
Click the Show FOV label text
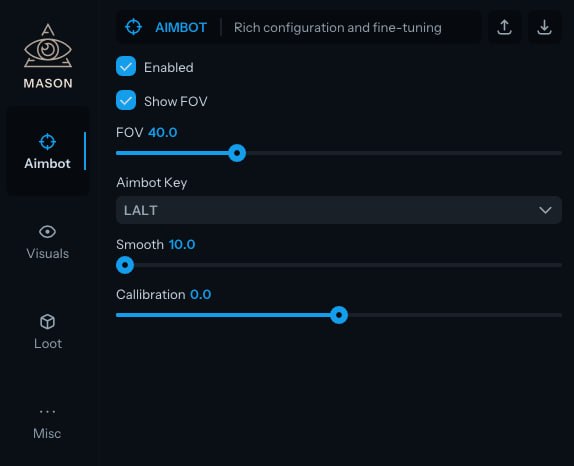tap(176, 101)
